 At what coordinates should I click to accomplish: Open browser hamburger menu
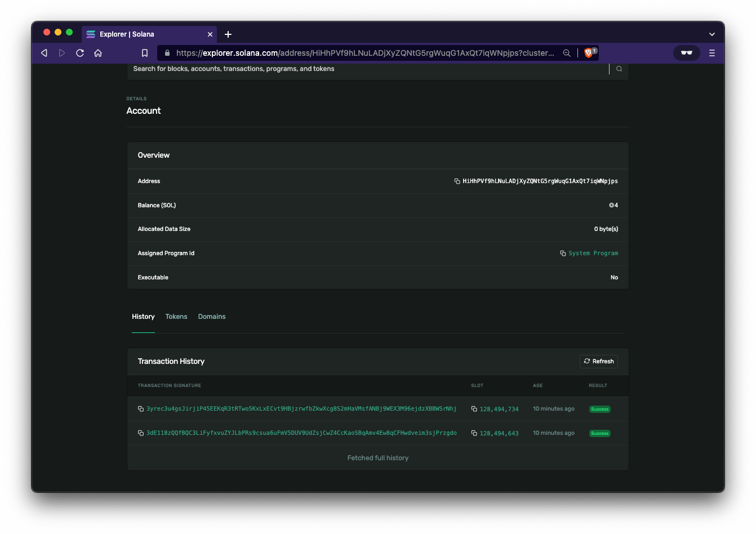712,53
